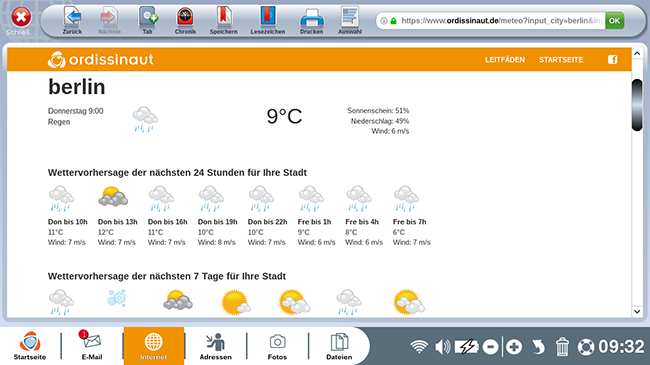The height and width of the screenshot is (365, 650).
Task: Click the snowflake icon in 7-day forecast
Action: [x=117, y=298]
